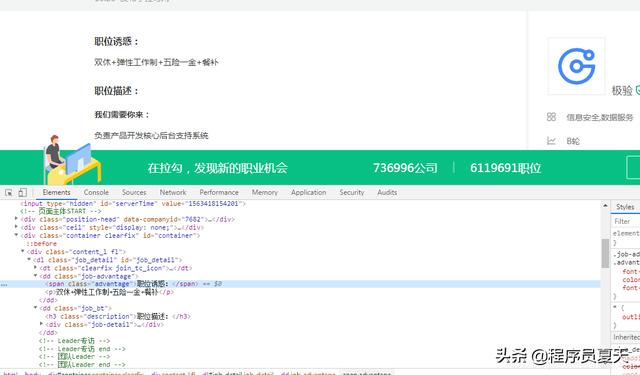The width and height of the screenshot is (640, 375).
Task: Open the Application tab
Action: [308, 192]
